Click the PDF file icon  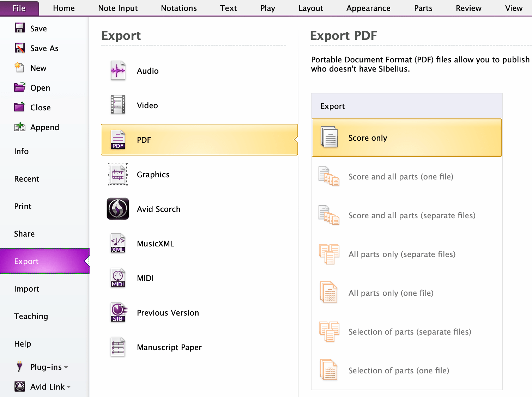coord(118,139)
